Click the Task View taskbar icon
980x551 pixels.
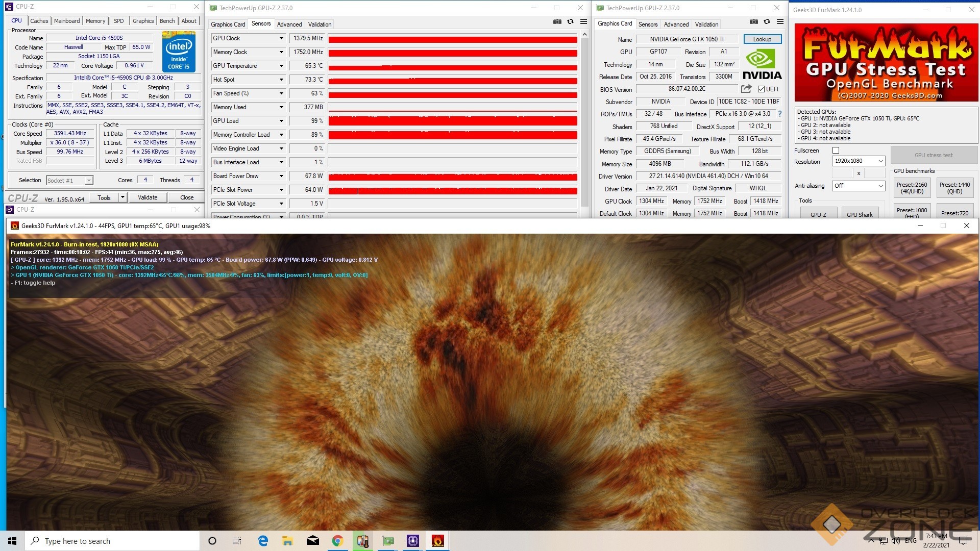point(237,541)
